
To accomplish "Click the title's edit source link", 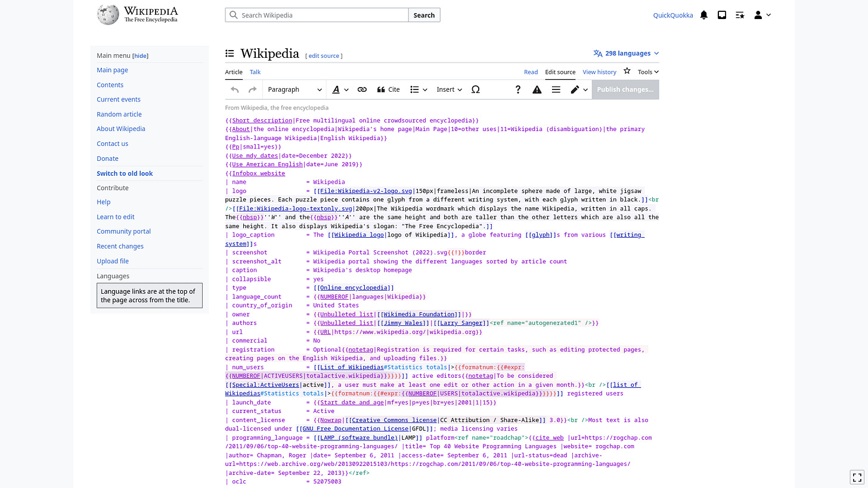I will point(324,55).
